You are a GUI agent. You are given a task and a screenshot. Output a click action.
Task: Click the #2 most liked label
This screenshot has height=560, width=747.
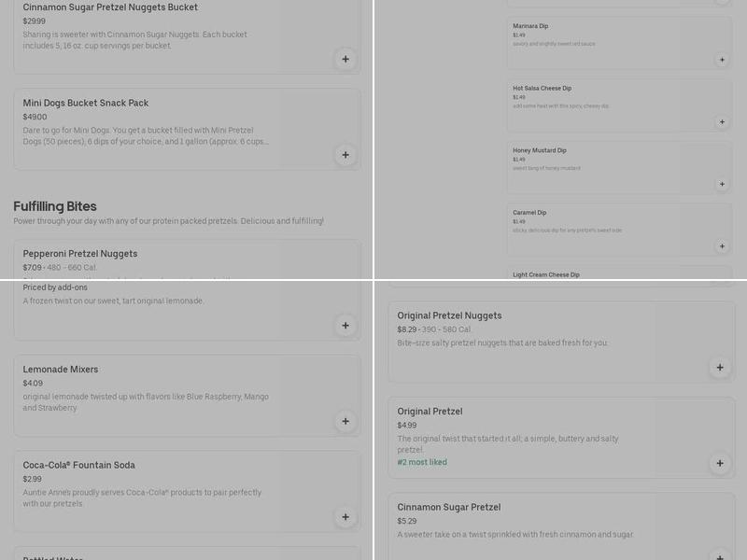[422, 462]
